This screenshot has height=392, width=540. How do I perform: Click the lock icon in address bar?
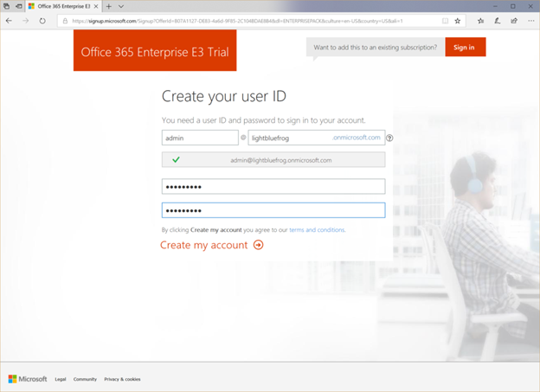[65, 21]
